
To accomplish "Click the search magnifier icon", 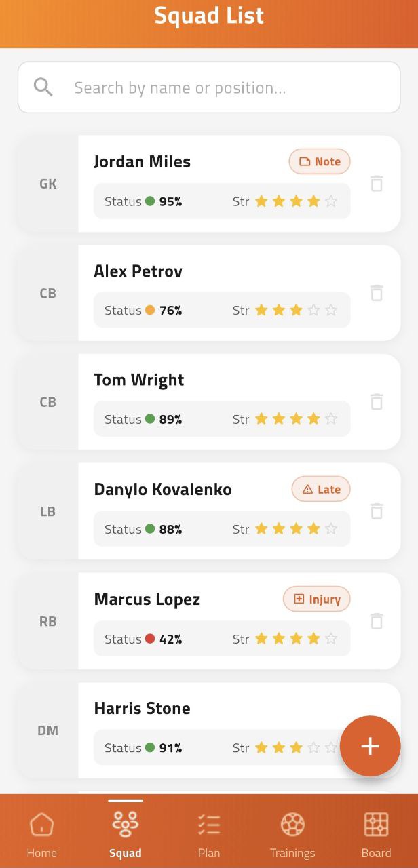I will click(43, 87).
